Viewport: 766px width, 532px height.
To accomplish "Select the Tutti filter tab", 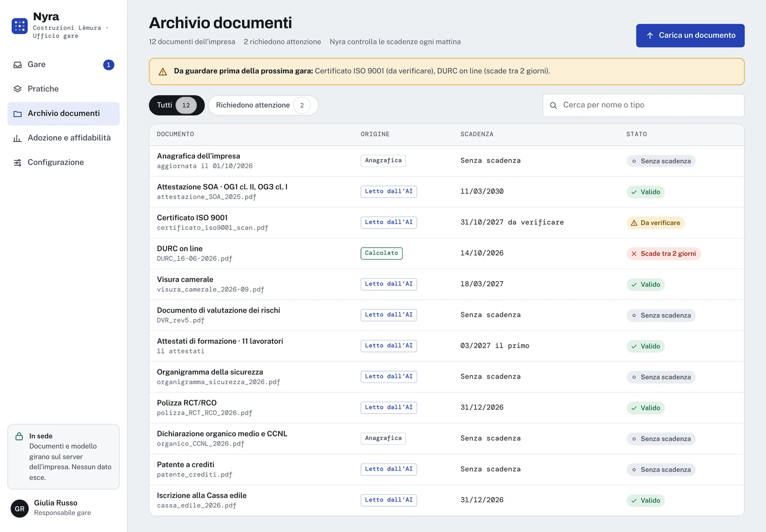I will [177, 105].
